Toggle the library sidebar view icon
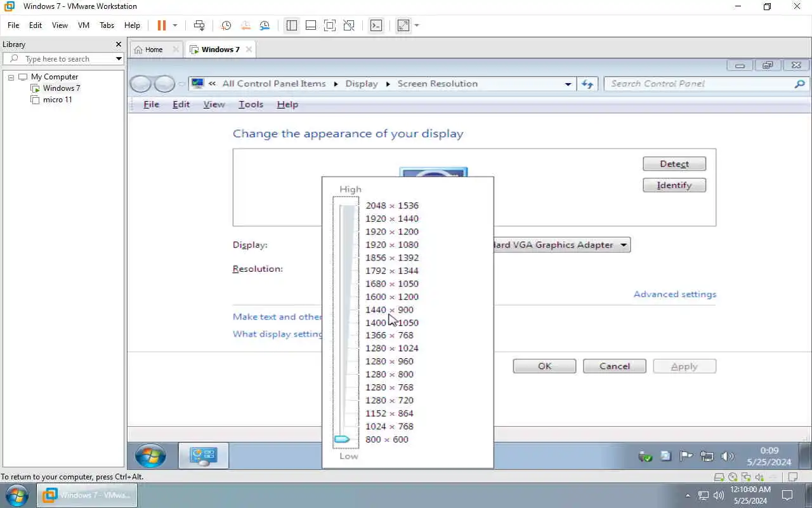The height and width of the screenshot is (508, 812). [291, 25]
